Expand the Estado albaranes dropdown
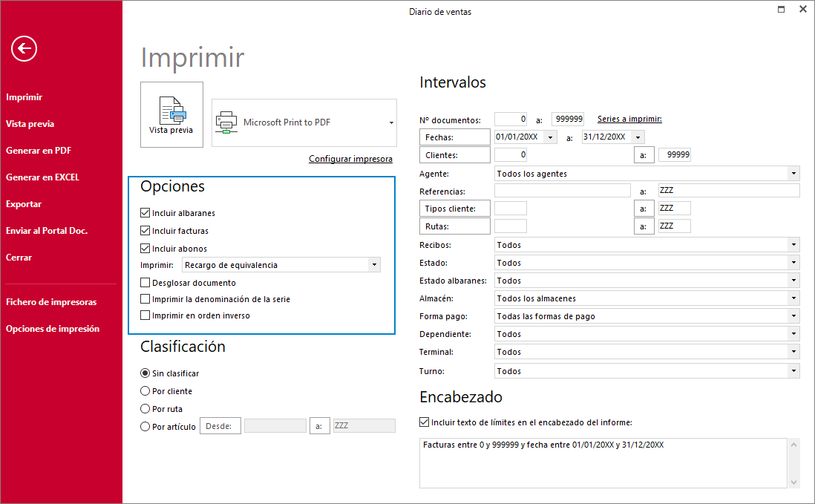The width and height of the screenshot is (815, 504). (793, 281)
